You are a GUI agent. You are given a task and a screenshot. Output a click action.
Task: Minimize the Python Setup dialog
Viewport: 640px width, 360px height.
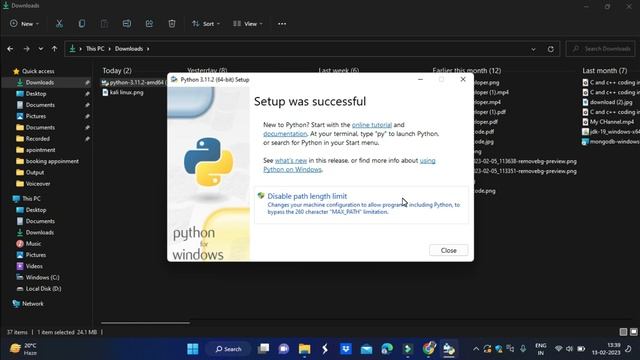(420, 80)
